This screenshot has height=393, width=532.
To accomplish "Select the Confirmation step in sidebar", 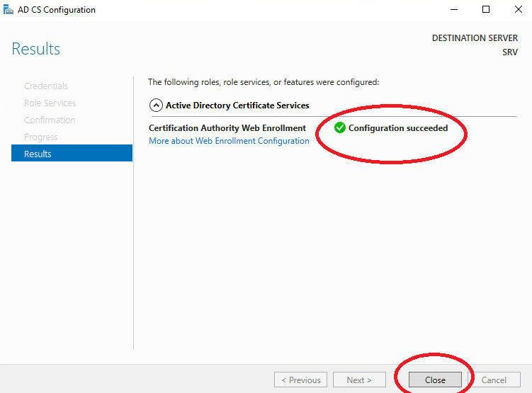I will (x=50, y=120).
